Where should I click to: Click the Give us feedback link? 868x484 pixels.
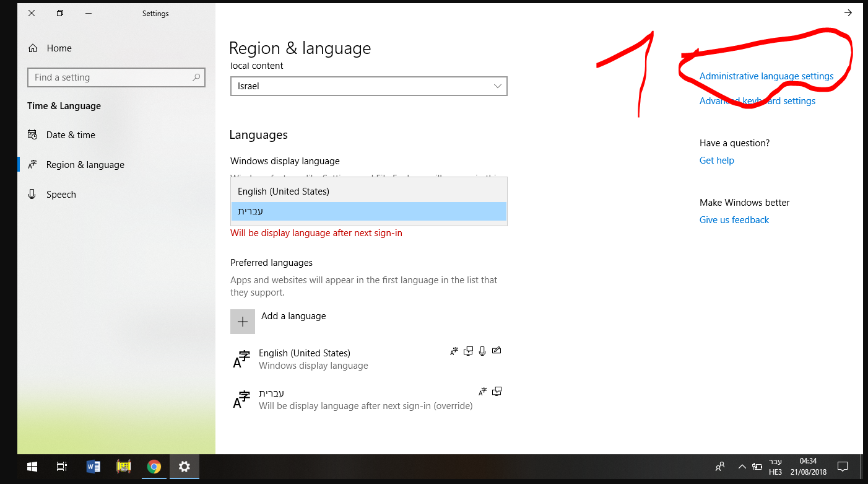pyautogui.click(x=734, y=220)
